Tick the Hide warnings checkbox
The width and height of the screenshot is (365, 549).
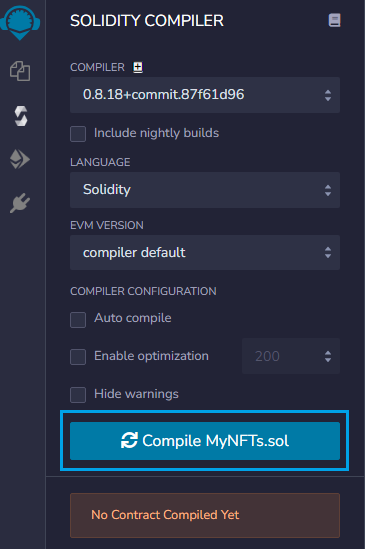coord(78,395)
